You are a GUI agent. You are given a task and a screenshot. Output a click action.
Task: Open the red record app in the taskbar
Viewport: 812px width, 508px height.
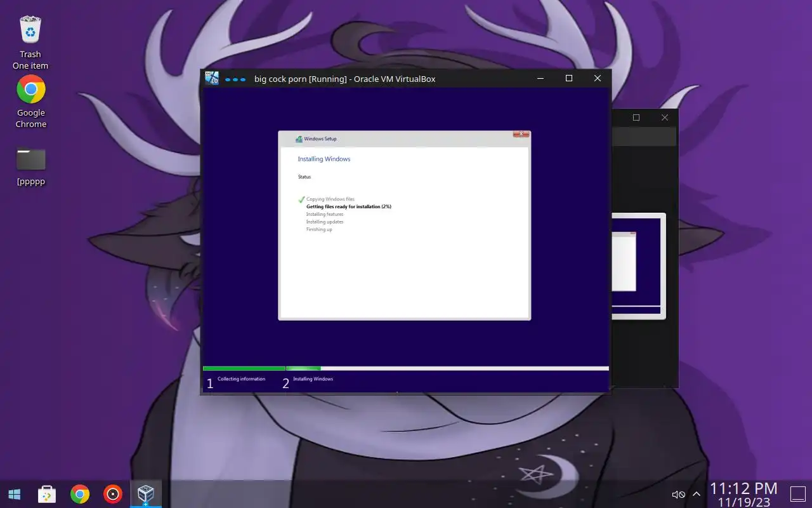[x=113, y=494]
